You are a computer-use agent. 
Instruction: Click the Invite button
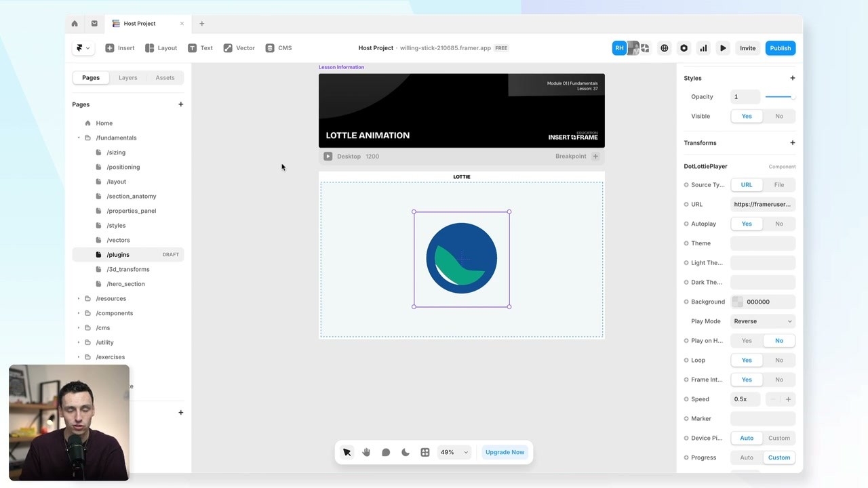click(x=747, y=48)
